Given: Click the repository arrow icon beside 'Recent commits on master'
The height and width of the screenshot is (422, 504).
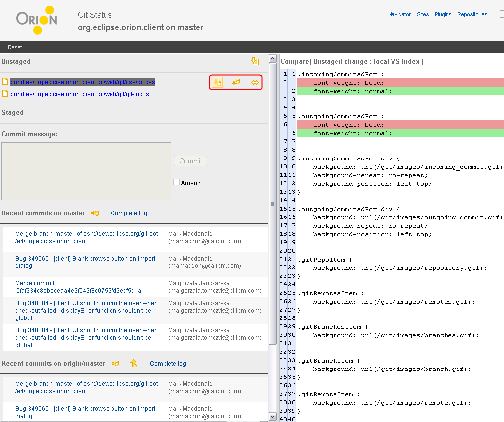Looking at the screenshot, I should (95, 213).
